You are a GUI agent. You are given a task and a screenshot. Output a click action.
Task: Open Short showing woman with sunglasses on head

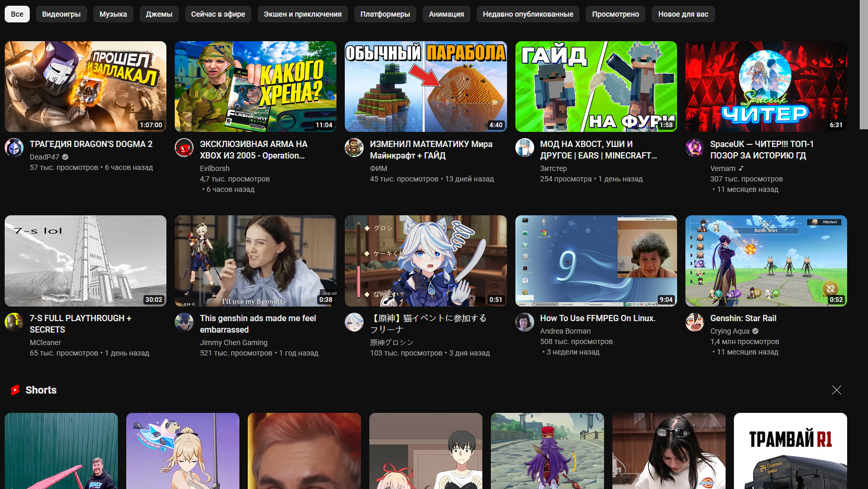[x=669, y=451]
